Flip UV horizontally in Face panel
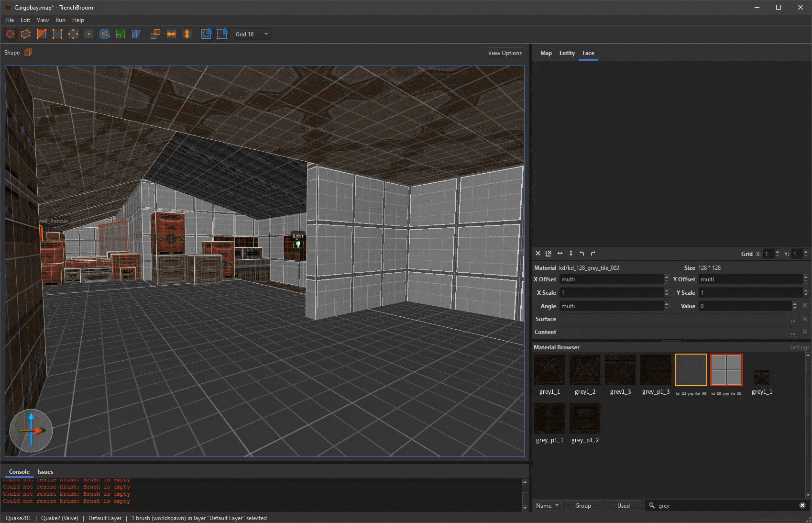This screenshot has height=523, width=812. point(560,254)
